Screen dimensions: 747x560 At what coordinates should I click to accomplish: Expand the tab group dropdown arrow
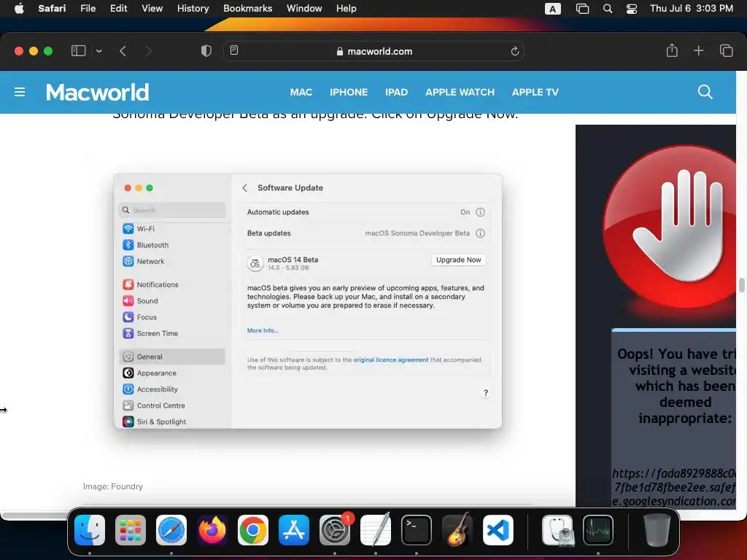99,51
